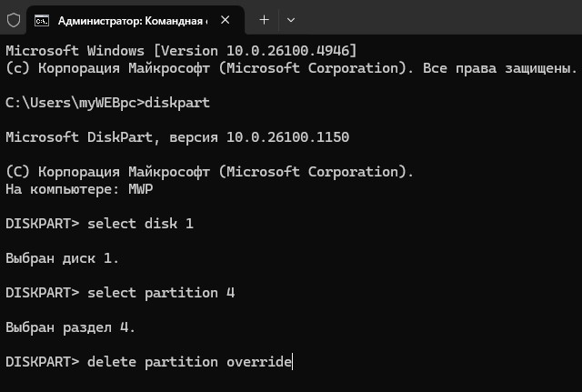Close the Администратор command prompt tab
The height and width of the screenshot is (392, 582).
[225, 20]
